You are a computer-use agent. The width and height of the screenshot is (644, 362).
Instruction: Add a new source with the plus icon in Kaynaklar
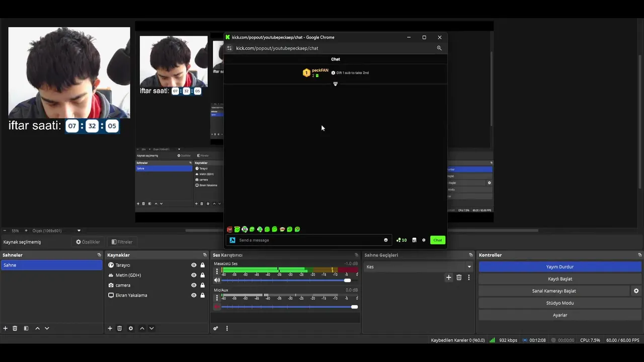[x=110, y=328]
